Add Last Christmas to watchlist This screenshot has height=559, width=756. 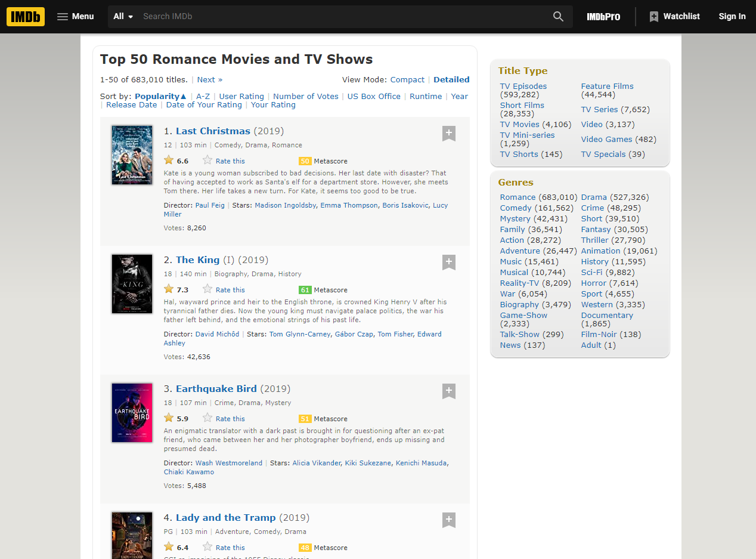coord(449,134)
